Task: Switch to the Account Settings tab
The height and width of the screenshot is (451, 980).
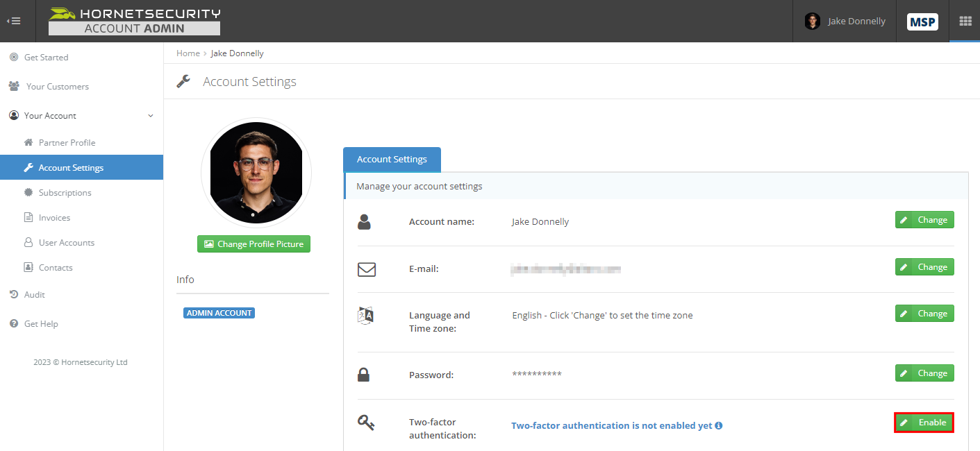Action: [392, 159]
